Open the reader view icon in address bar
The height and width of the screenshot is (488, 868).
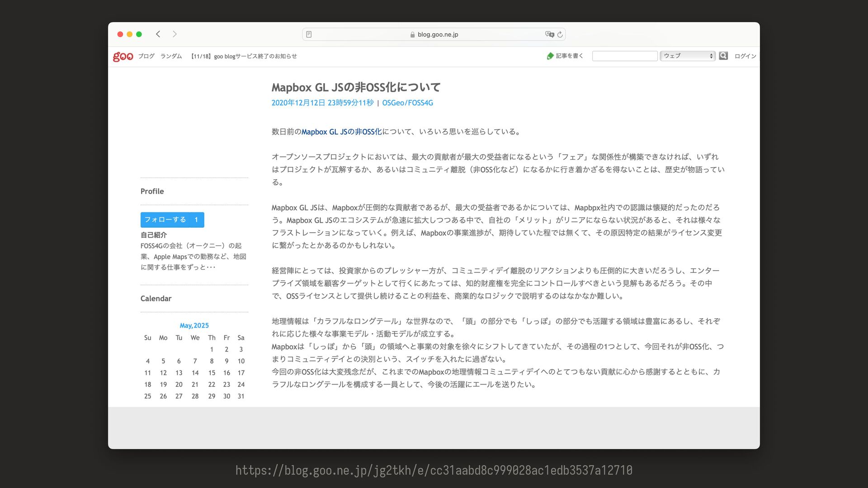coord(309,34)
